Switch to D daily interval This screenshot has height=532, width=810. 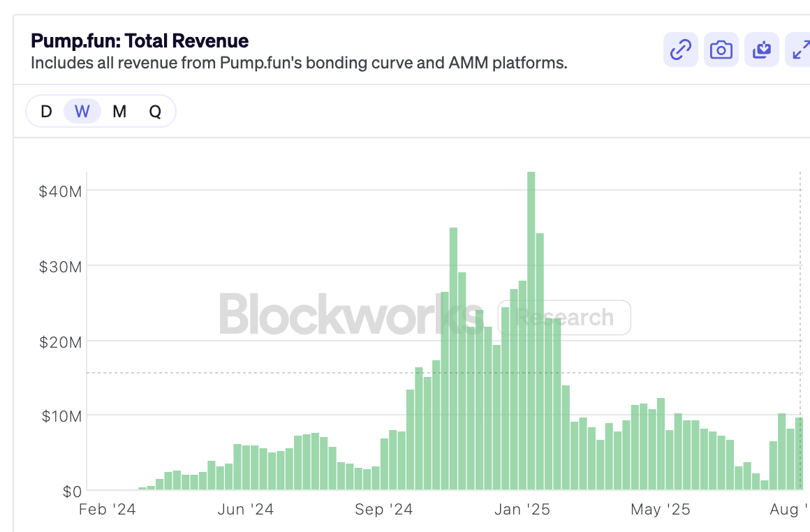pyautogui.click(x=46, y=111)
